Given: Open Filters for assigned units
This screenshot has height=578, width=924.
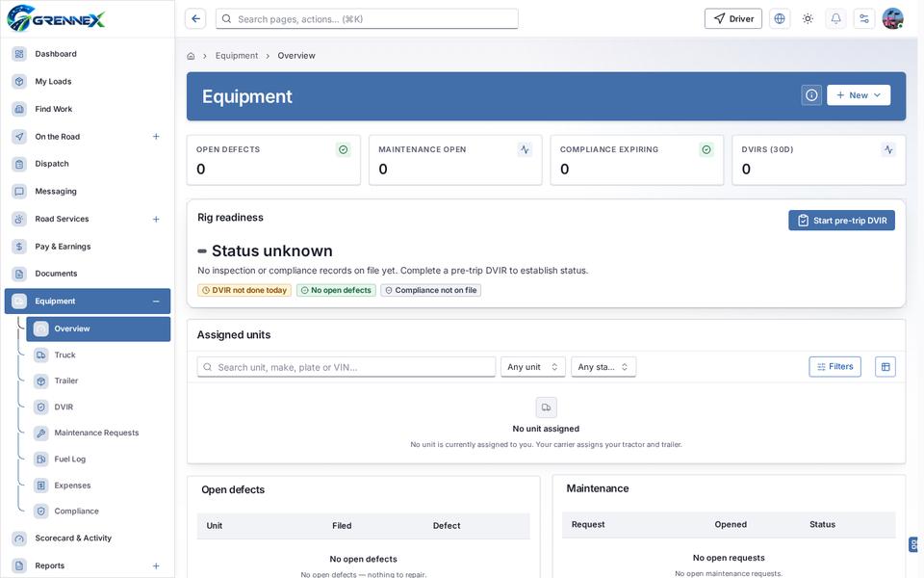Looking at the screenshot, I should (834, 367).
